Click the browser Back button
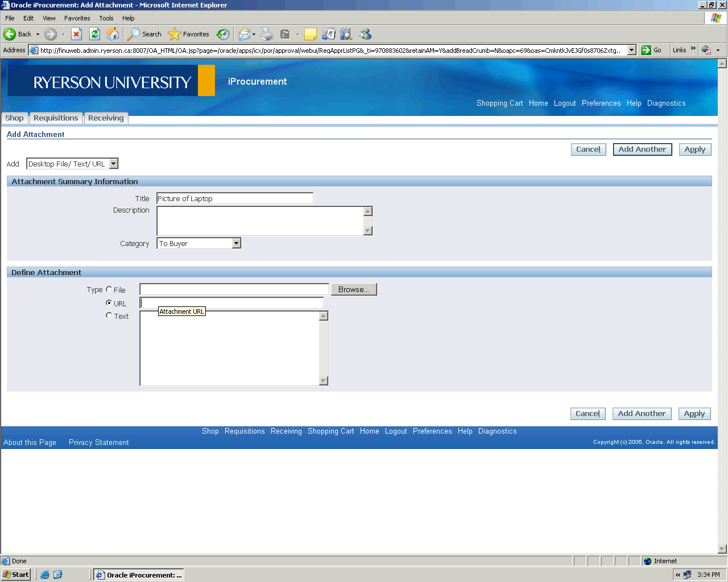Image resolution: width=728 pixels, height=582 pixels. click(18, 34)
